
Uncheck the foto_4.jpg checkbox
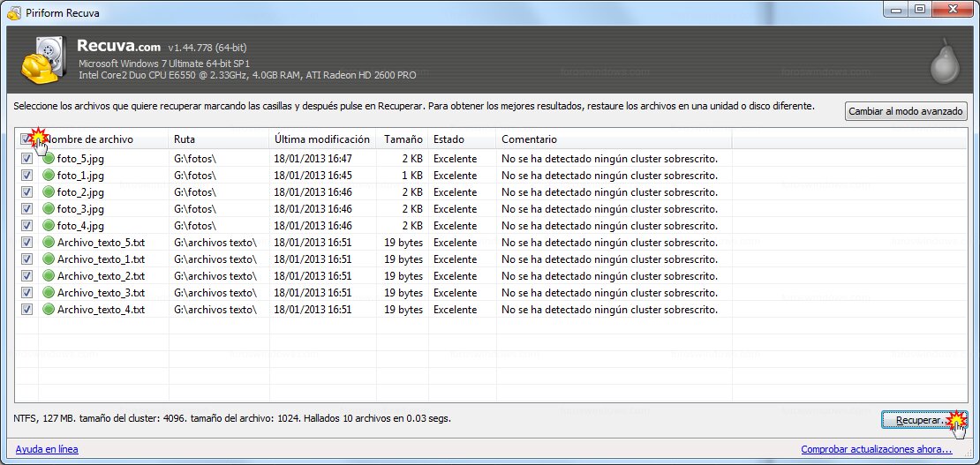pos(26,226)
